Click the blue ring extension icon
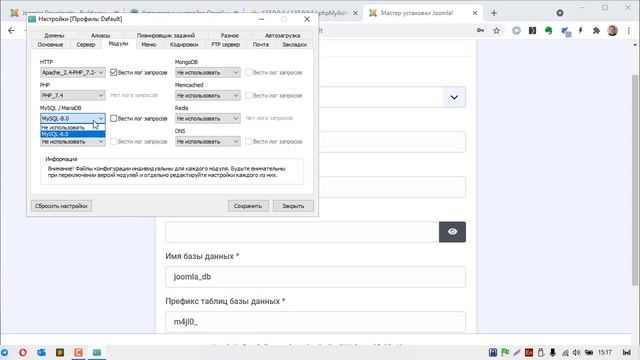This screenshot has width=640, height=360. tap(516, 31)
